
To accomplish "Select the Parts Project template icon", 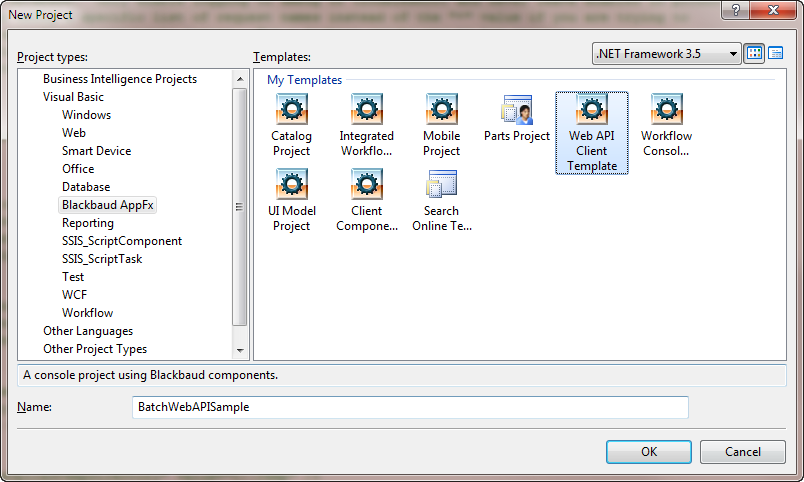I will click(x=516, y=110).
